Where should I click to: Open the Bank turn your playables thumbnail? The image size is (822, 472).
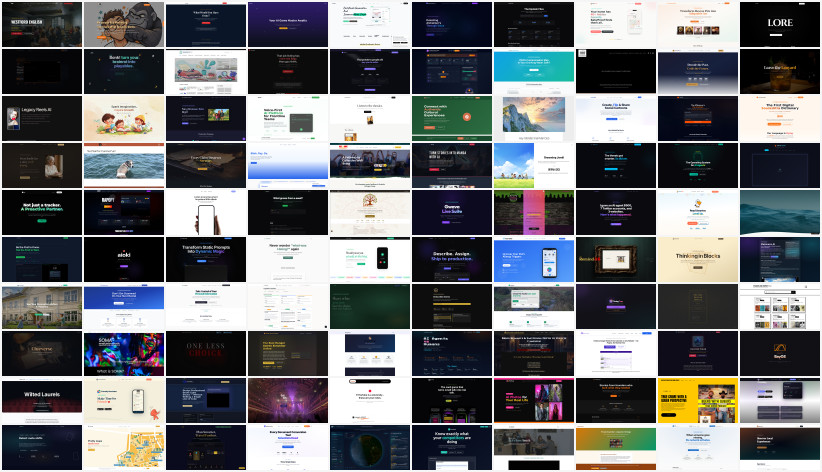coord(124,71)
